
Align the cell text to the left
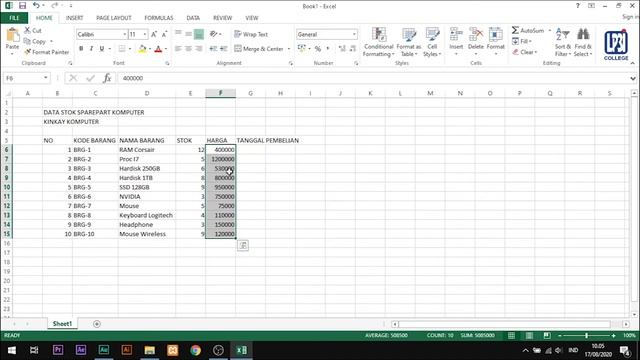178,49
